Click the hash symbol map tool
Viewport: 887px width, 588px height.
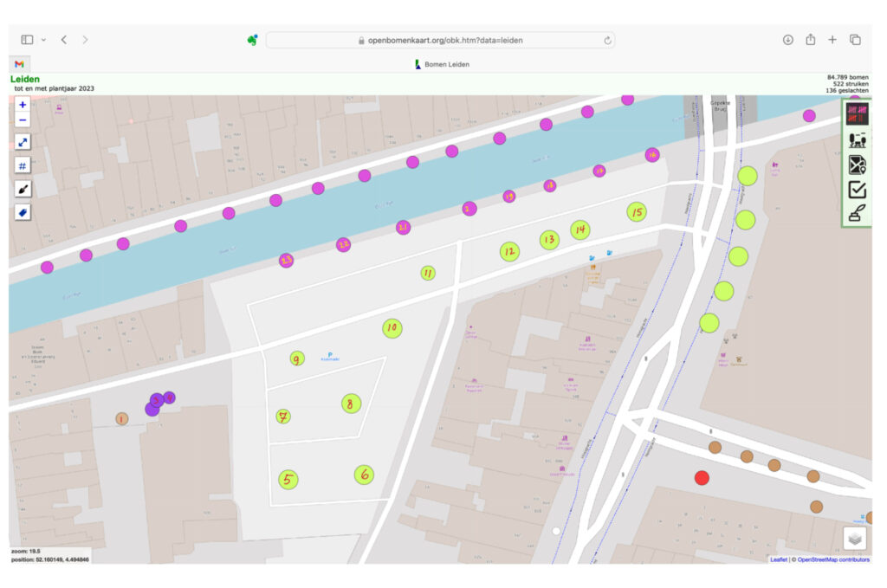click(x=23, y=165)
